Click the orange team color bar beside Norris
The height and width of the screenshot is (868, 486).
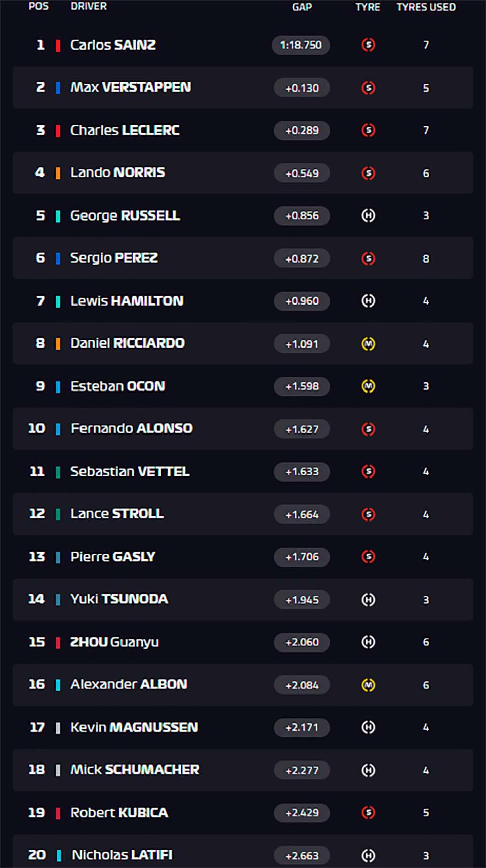click(58, 173)
